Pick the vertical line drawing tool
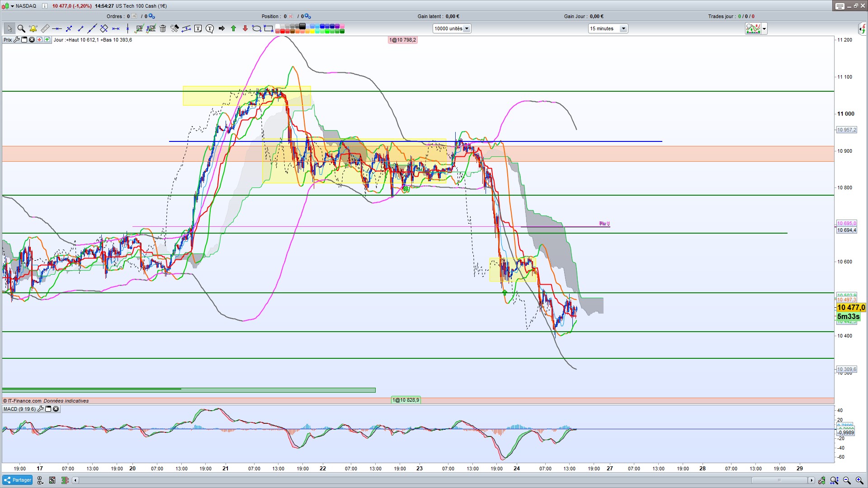 pos(127,28)
